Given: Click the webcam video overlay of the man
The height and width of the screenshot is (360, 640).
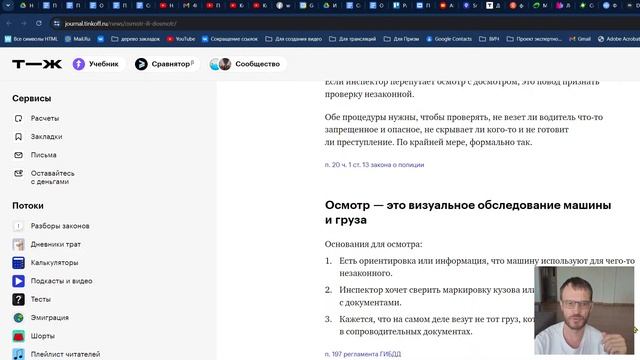Looking at the screenshot, I should click(x=584, y=310).
